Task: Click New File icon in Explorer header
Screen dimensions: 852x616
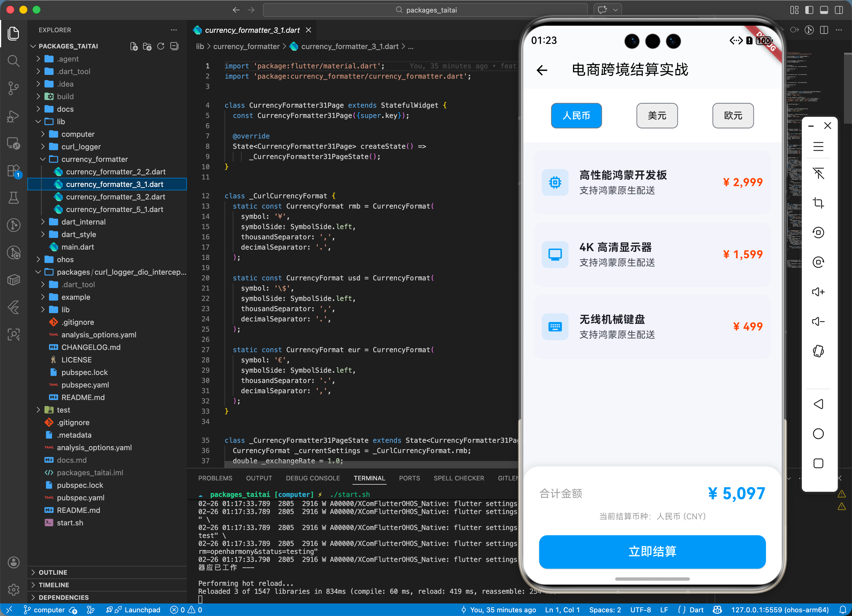Action: pos(134,46)
